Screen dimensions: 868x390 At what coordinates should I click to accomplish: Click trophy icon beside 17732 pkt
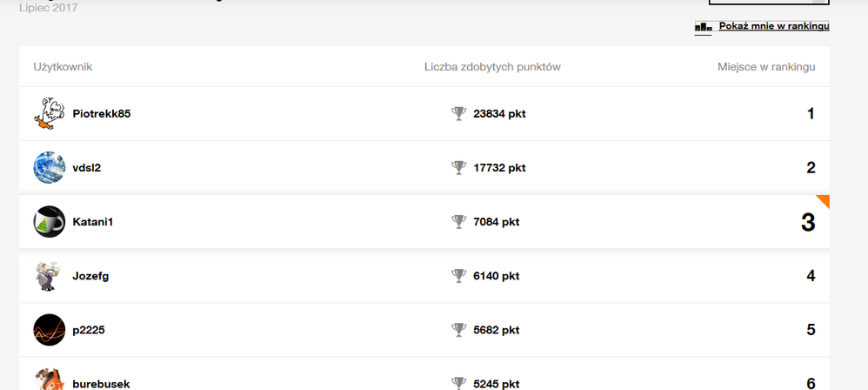tap(459, 168)
